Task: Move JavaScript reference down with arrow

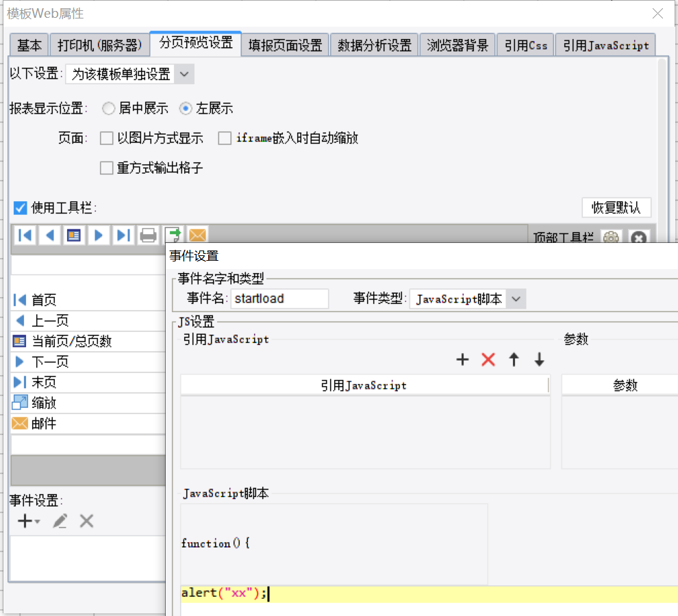Action: (539, 359)
